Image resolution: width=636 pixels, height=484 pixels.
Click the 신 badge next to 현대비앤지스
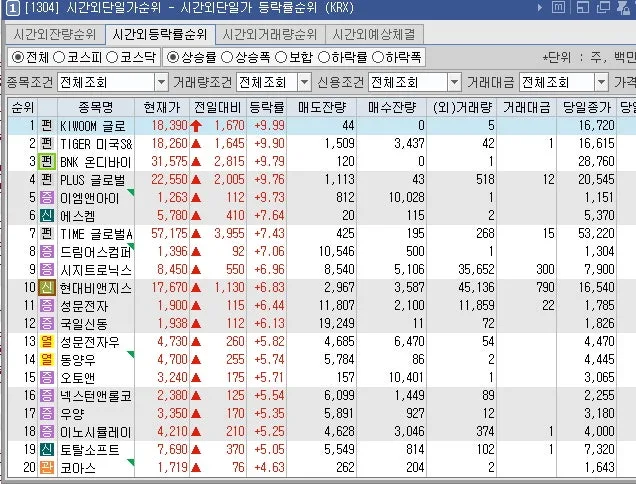tap(47, 288)
